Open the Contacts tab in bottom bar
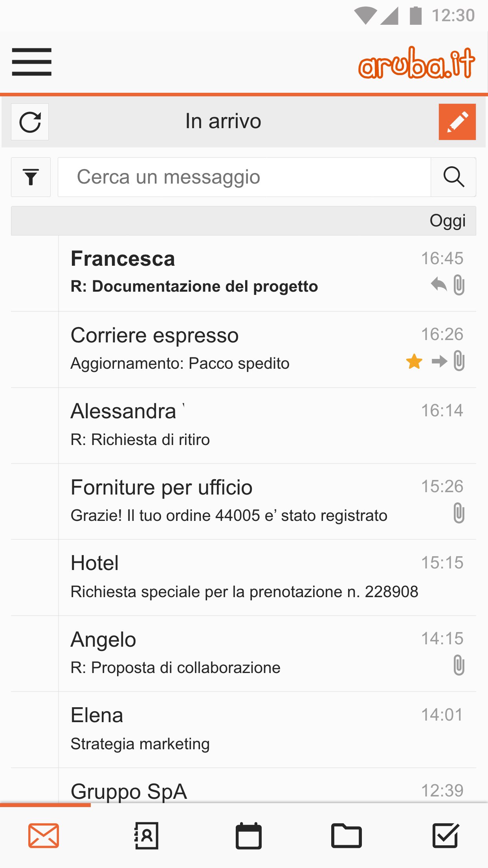 point(146,835)
